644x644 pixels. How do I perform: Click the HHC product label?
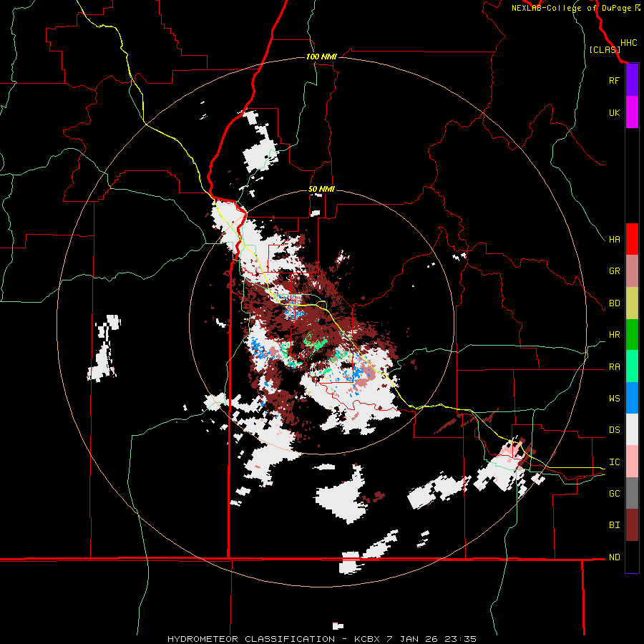click(628, 43)
